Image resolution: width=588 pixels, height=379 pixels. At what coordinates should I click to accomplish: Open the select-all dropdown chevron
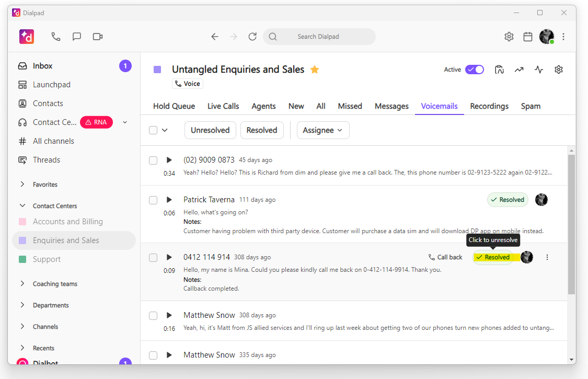tap(165, 130)
